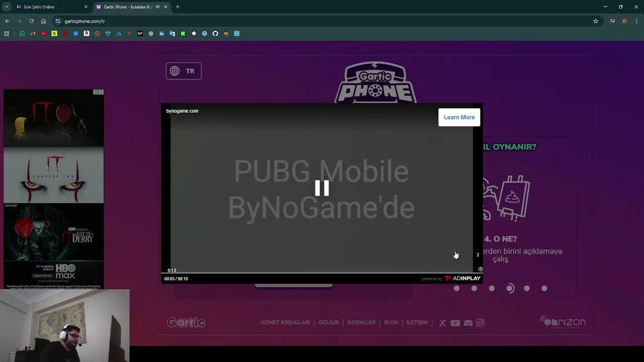644x362 pixels.
Task: Select the second how-to-play slide dot
Action: (474, 289)
